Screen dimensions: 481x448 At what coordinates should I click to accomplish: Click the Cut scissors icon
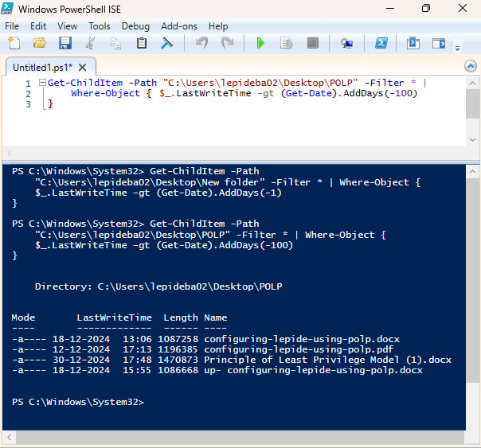pos(91,43)
